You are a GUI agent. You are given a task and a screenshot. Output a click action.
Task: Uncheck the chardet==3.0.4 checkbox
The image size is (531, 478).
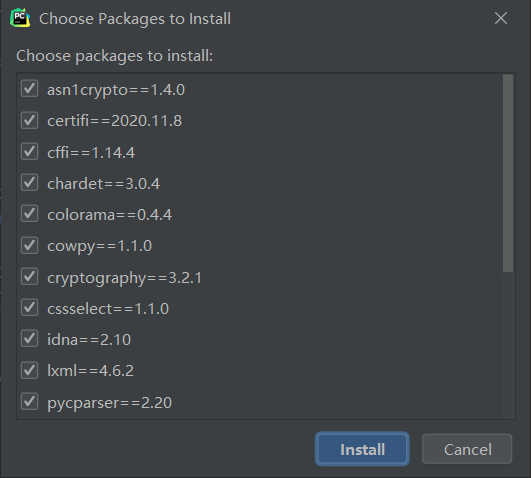point(29,183)
